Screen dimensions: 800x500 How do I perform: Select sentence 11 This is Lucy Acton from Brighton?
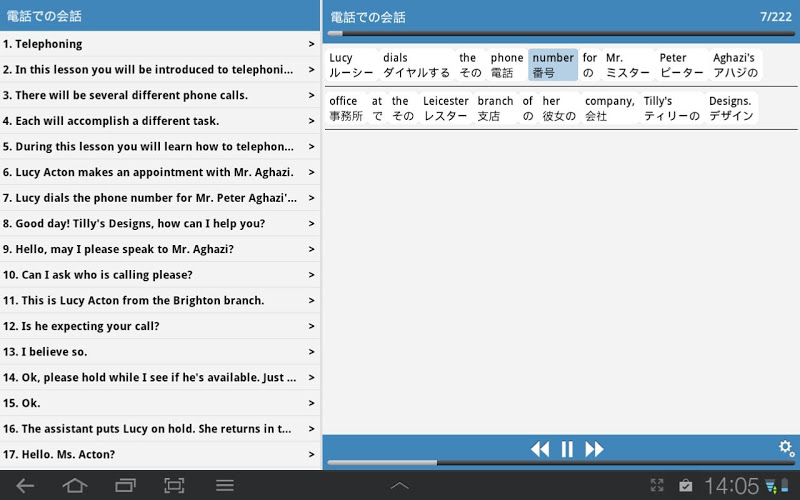click(160, 301)
